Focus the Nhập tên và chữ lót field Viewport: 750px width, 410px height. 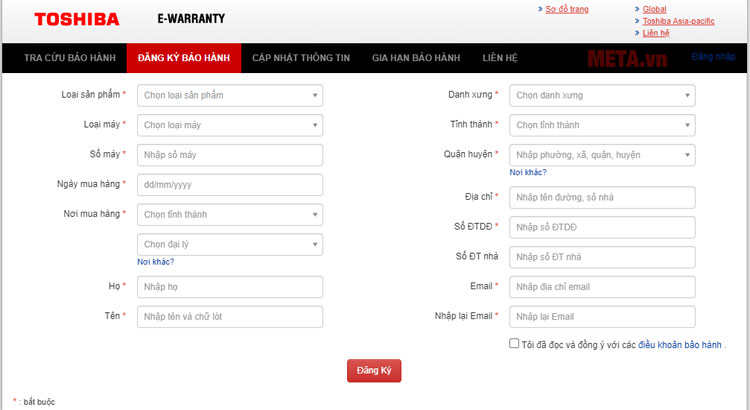click(x=230, y=317)
